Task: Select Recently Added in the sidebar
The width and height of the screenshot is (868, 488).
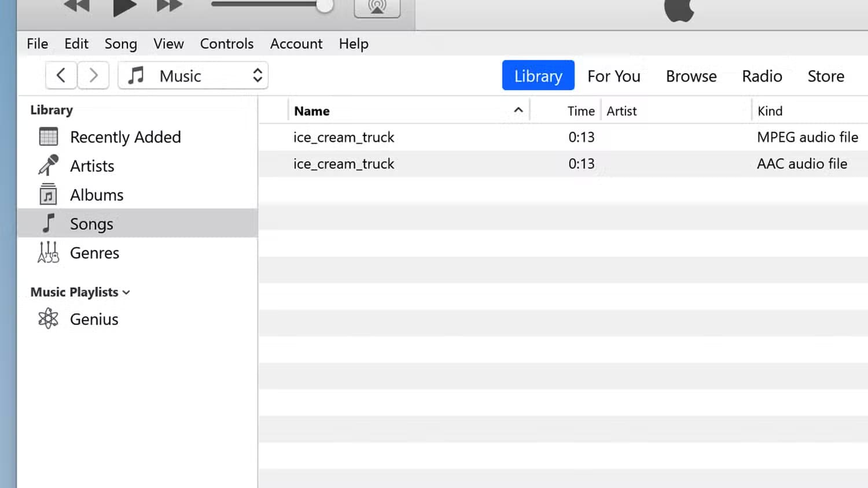Action: click(x=125, y=137)
